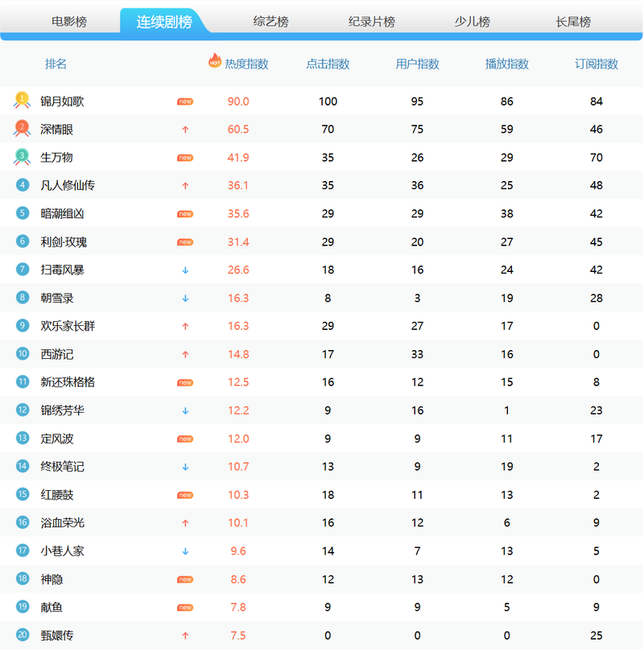This screenshot has height=651, width=644.
Task: Open the 凡人修仙传 series title
Action: tap(68, 186)
